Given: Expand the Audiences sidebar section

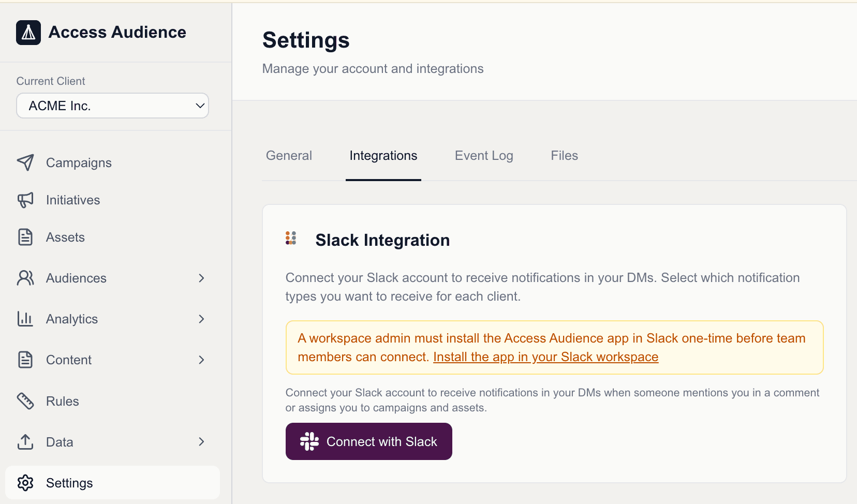Looking at the screenshot, I should pyautogui.click(x=201, y=278).
